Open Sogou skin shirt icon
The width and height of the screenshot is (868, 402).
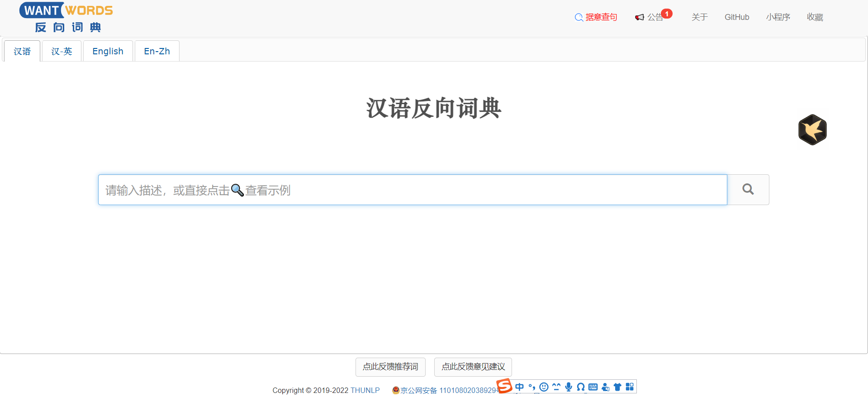pyautogui.click(x=617, y=387)
